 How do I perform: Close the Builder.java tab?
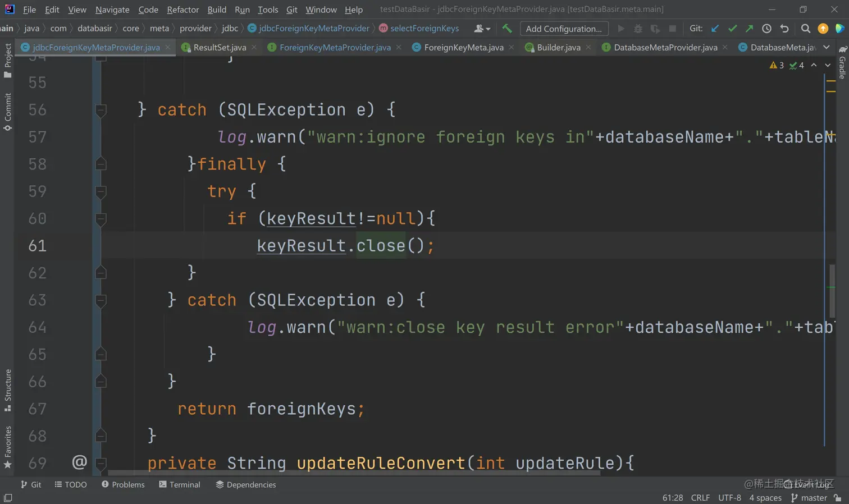click(588, 47)
